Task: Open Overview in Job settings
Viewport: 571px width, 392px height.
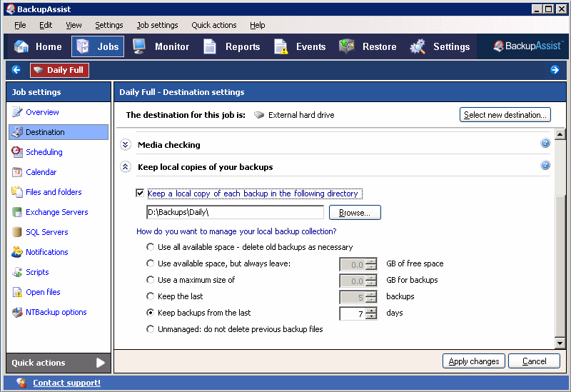Action: tap(42, 112)
